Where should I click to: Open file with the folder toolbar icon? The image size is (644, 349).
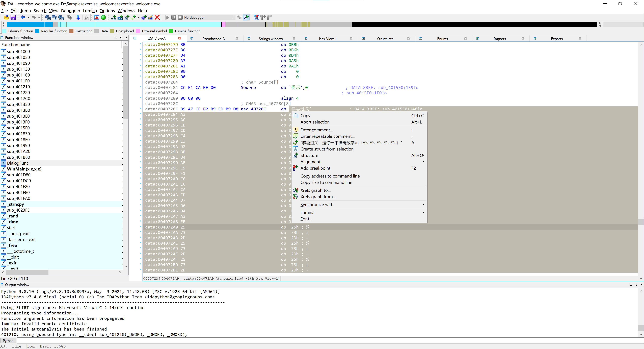tap(6, 17)
